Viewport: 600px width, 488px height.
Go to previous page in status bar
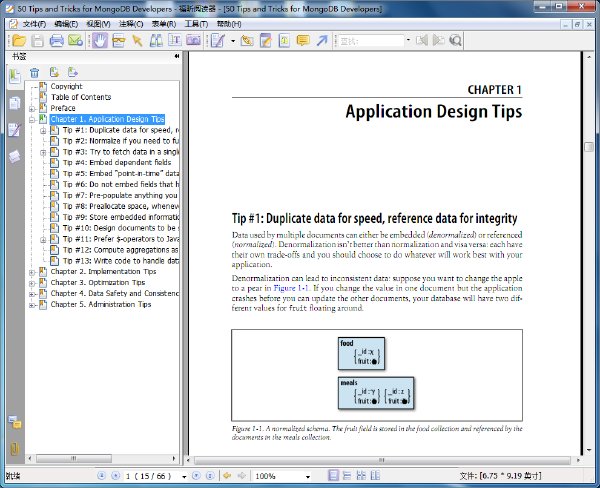coord(115,476)
